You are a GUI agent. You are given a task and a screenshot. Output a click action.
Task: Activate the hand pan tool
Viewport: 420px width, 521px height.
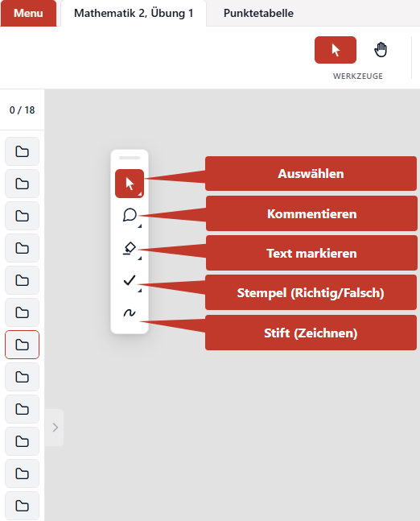coord(381,50)
